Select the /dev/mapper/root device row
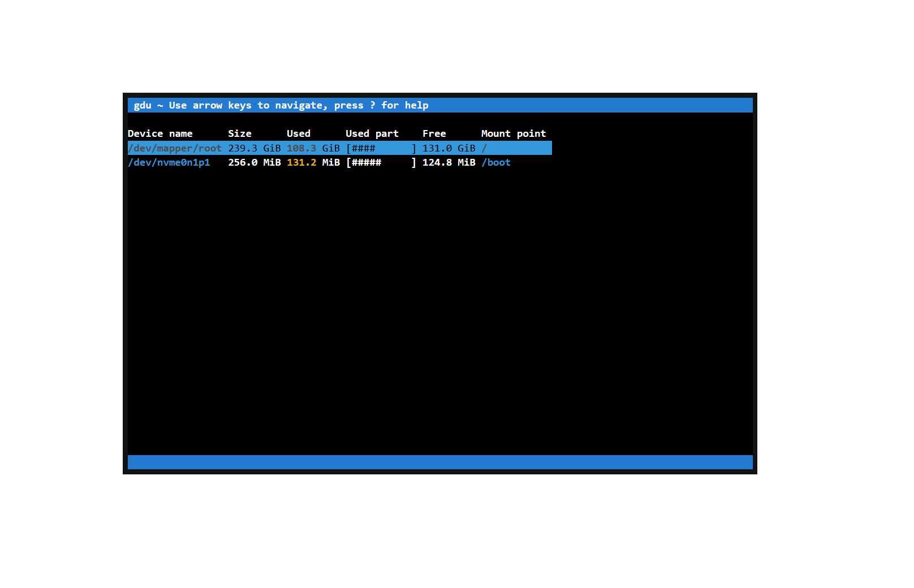Screen dimensions: 914x588 175,148
